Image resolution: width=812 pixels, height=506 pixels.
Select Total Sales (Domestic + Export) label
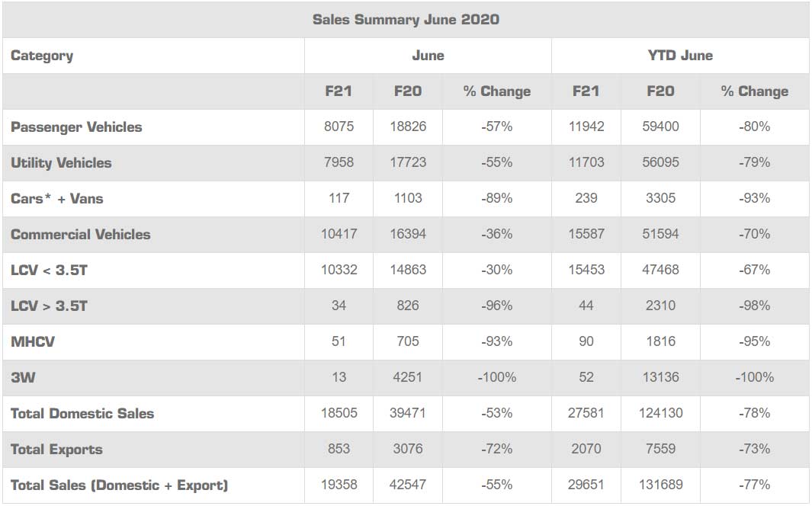point(119,485)
